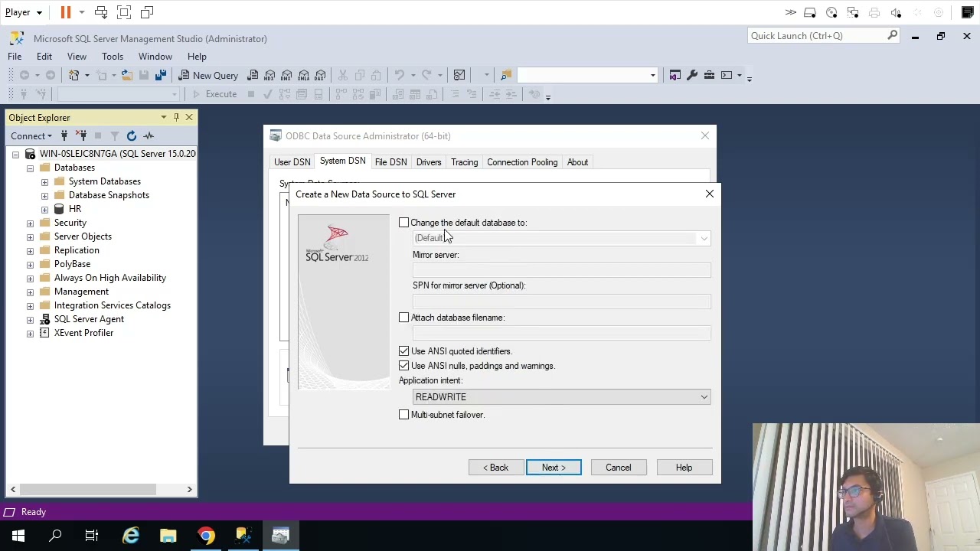Screen dimensions: 980x551
Task: Refresh the Object Explorer tree
Action: pos(132,135)
